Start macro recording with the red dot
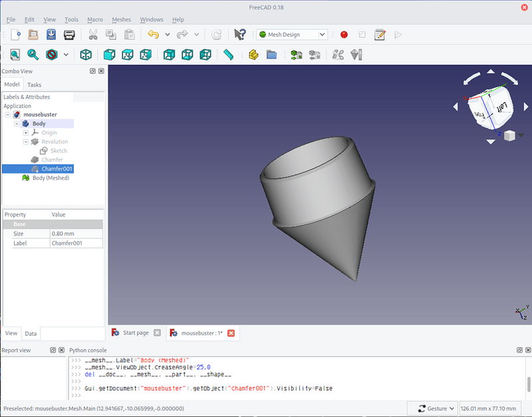Viewport: 532px width, 417px height. [x=344, y=35]
